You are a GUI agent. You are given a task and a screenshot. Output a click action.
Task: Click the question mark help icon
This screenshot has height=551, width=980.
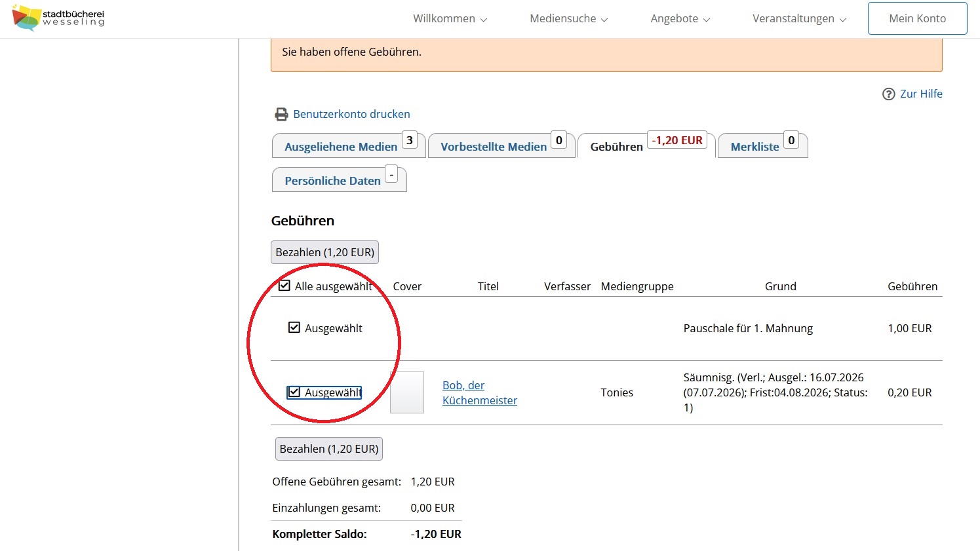point(888,94)
